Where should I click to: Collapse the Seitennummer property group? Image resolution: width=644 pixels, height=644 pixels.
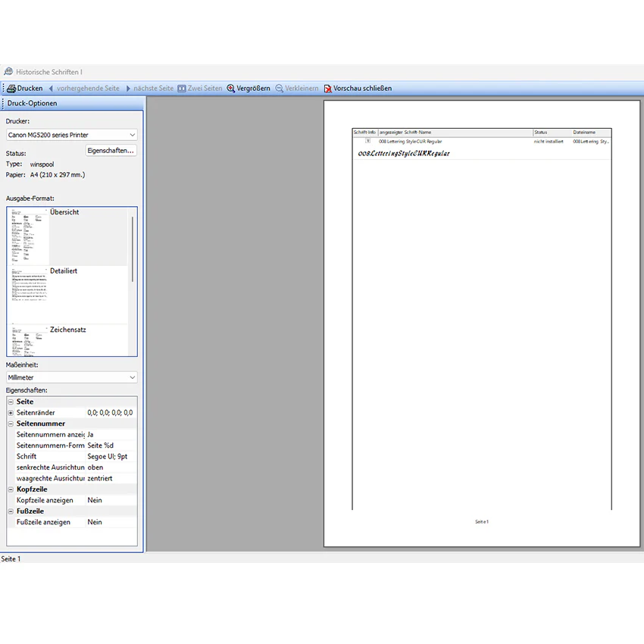click(11, 424)
